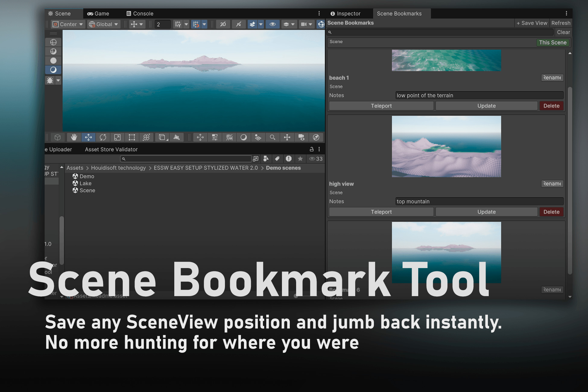Click the high view bookmark thumbnail
The image size is (588, 392).
[446, 147]
